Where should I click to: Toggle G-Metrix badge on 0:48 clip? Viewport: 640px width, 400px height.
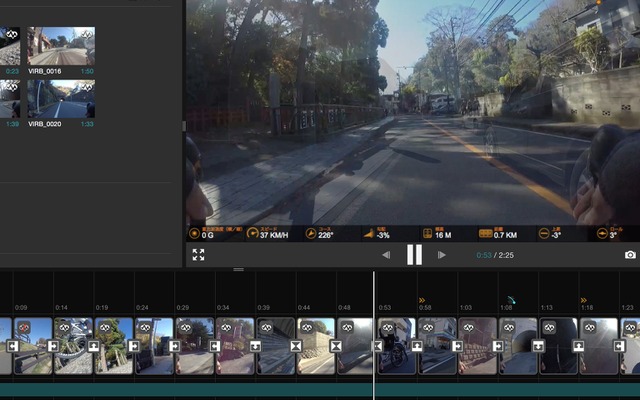click(347, 327)
